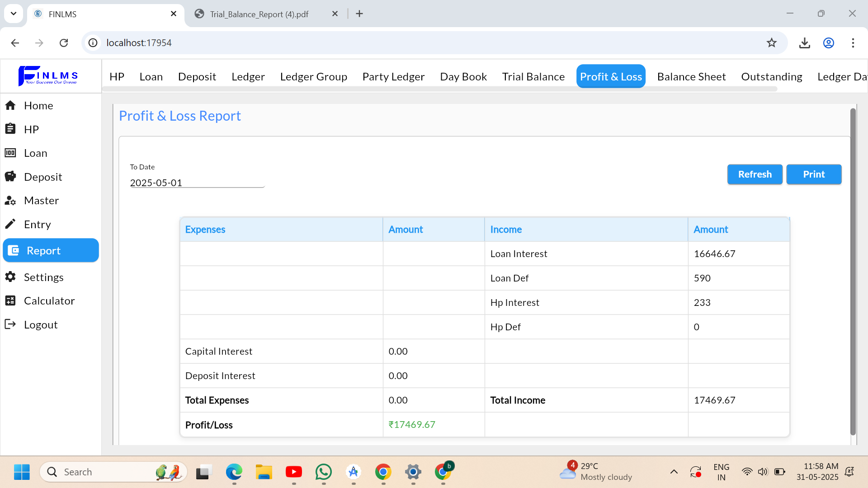
Task: Open the tab search dropdown arrow
Action: point(14,14)
